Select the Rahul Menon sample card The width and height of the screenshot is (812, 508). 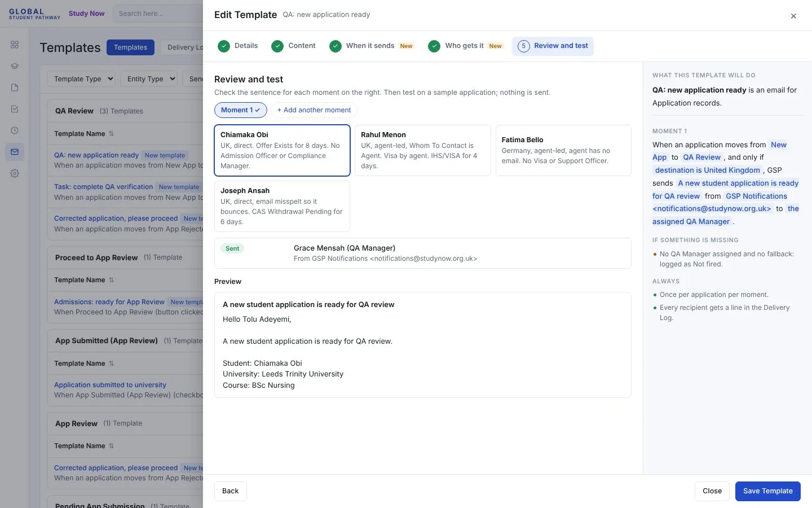pos(423,150)
